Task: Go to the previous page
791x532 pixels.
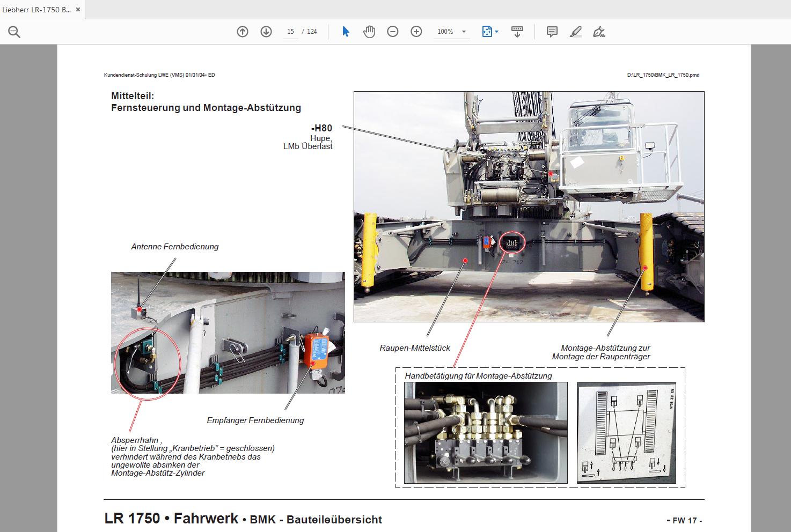Action: click(x=242, y=31)
